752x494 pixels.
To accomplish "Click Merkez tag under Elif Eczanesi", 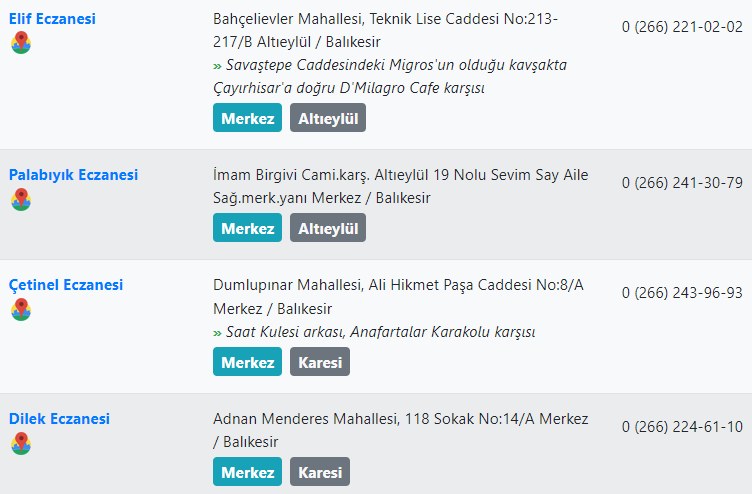I will pos(247,118).
